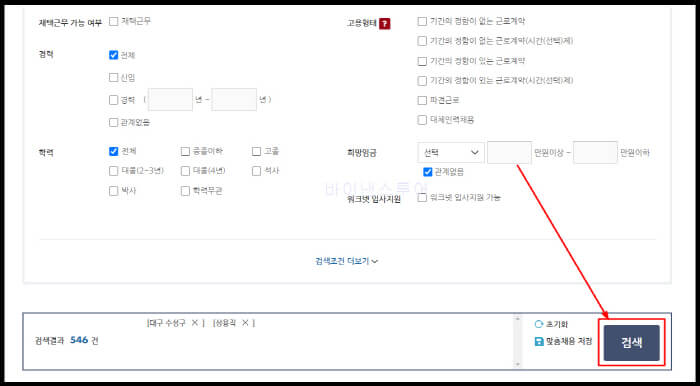Click the 초기화 reset icon
Image resolution: width=700 pixels, height=386 pixels.
coord(539,324)
